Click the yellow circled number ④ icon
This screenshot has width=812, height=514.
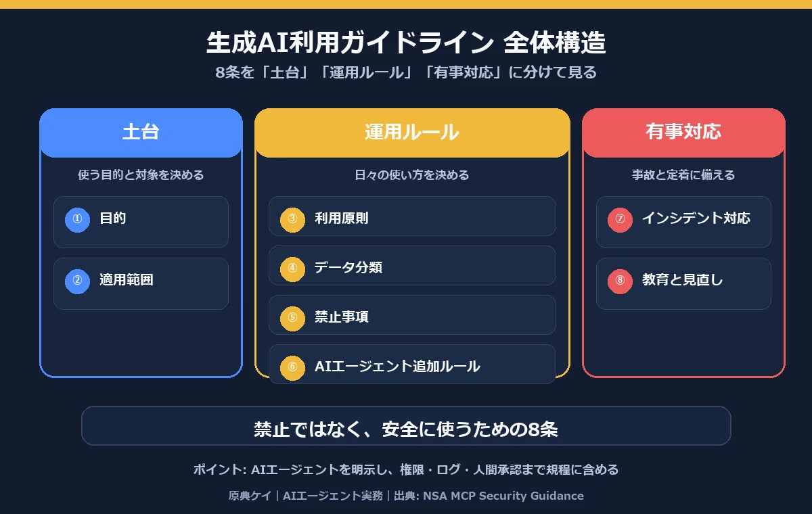292,268
